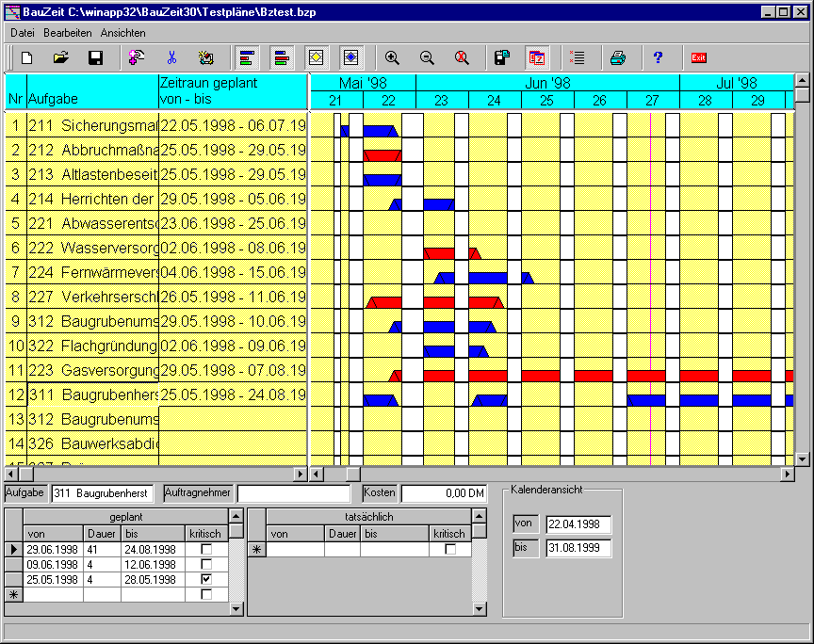The image size is (814, 644).
Task: Zoom in with the plus magnifier
Action: tap(393, 57)
